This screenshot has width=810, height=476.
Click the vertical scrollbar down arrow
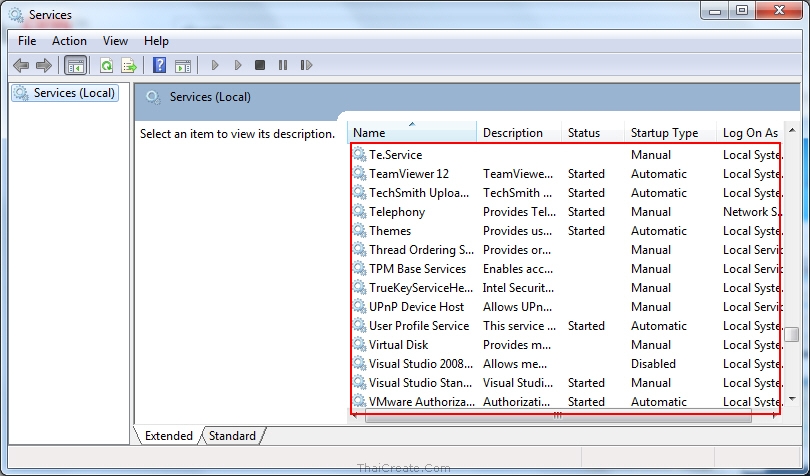[791, 399]
